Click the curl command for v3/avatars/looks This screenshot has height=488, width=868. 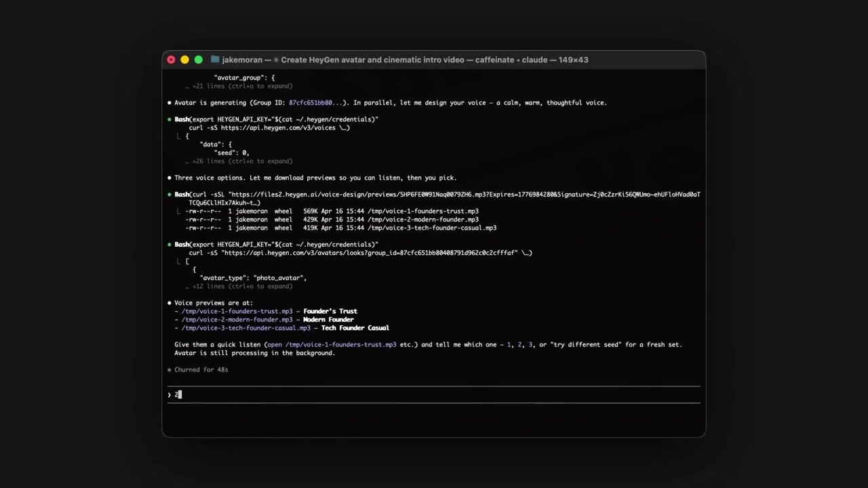coord(360,253)
